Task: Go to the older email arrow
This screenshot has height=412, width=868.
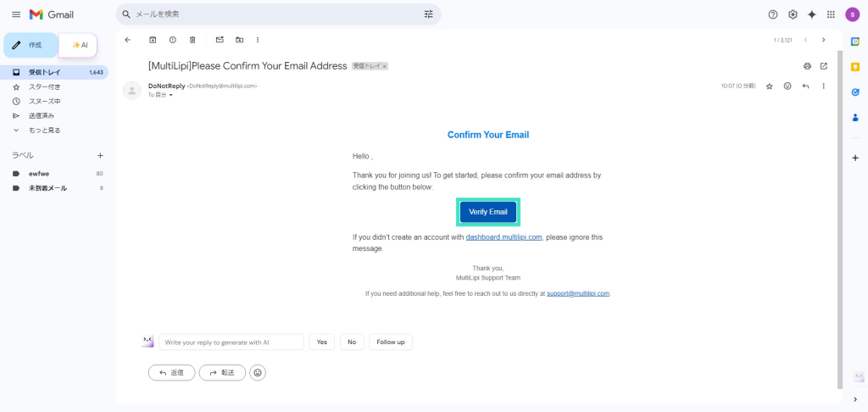Action: tap(824, 40)
